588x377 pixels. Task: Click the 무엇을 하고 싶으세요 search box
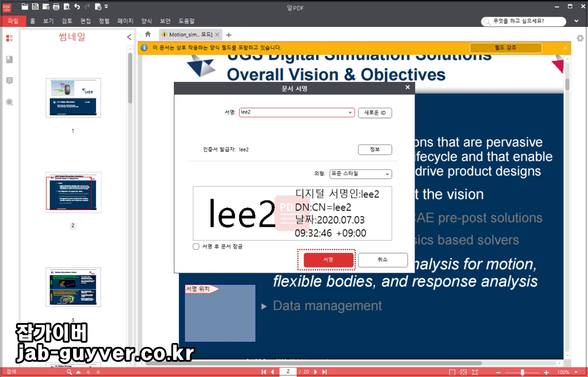point(523,21)
